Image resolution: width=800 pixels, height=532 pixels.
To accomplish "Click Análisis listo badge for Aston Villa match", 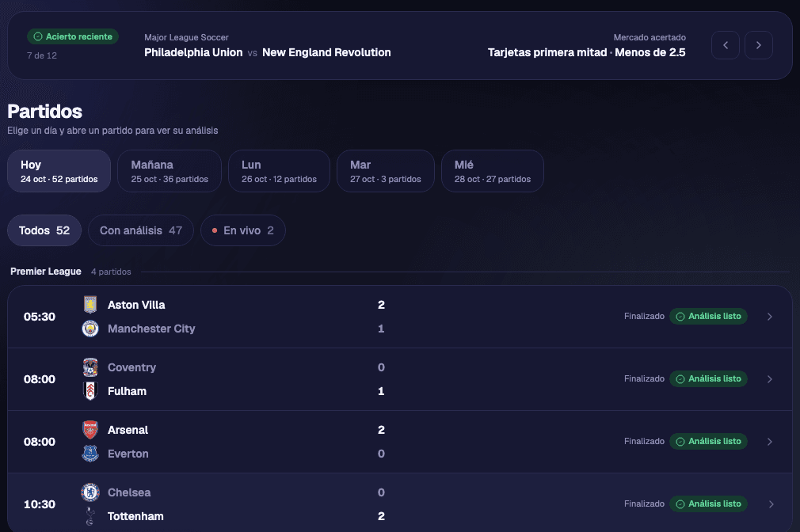I will point(708,316).
